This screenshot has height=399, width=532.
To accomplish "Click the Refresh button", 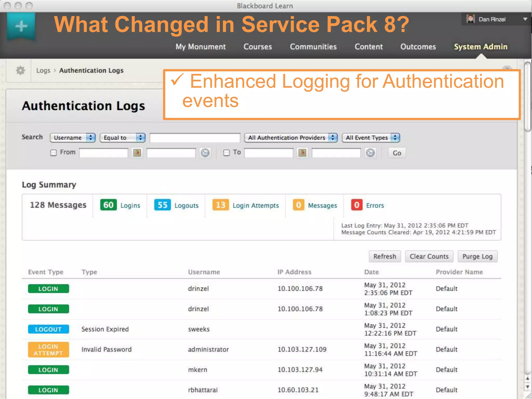I will pos(385,256).
